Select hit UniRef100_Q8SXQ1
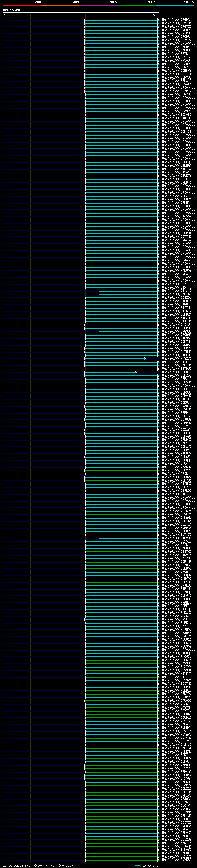 pos(176,297)
